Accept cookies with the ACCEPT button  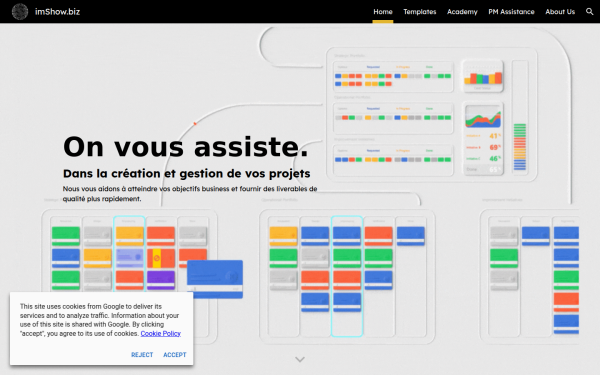pos(175,355)
